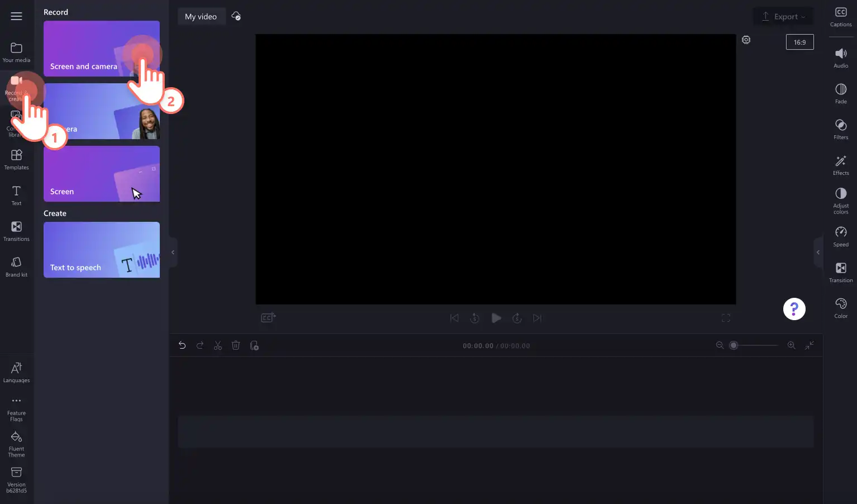Select the Text to speech card
857x504 pixels.
click(x=102, y=250)
